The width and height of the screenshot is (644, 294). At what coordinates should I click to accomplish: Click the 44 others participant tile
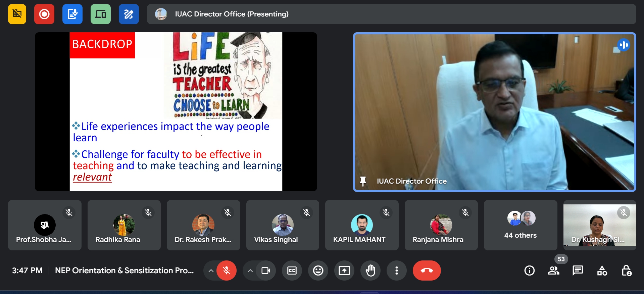click(x=521, y=225)
